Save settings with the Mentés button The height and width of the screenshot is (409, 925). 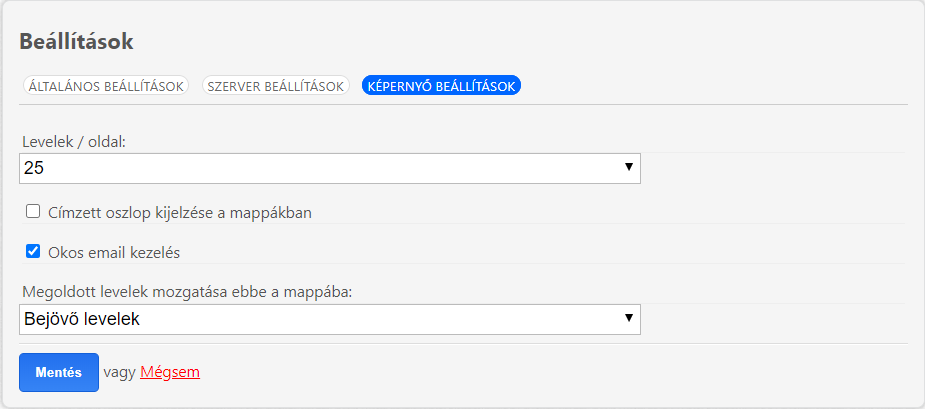59,372
